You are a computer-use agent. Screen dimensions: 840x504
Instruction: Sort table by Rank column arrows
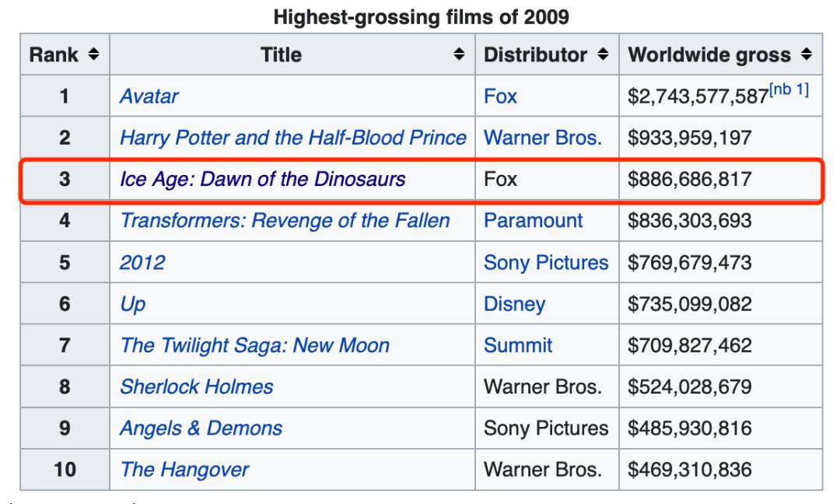tap(93, 56)
